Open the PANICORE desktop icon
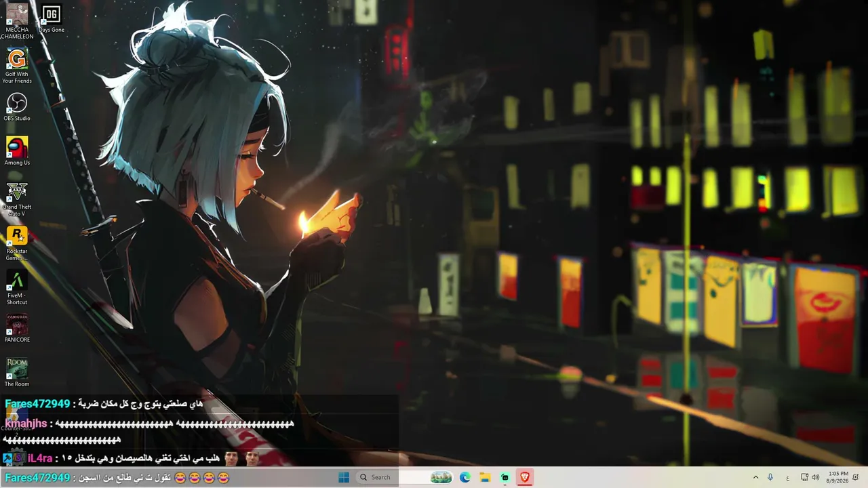Image resolution: width=868 pixels, height=488 pixels. click(17, 329)
